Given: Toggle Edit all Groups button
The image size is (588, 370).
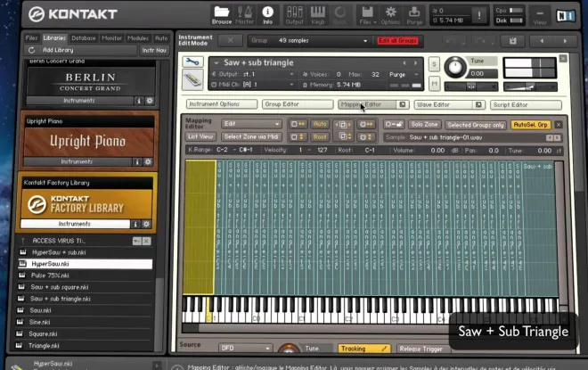Looking at the screenshot, I should (397, 41).
